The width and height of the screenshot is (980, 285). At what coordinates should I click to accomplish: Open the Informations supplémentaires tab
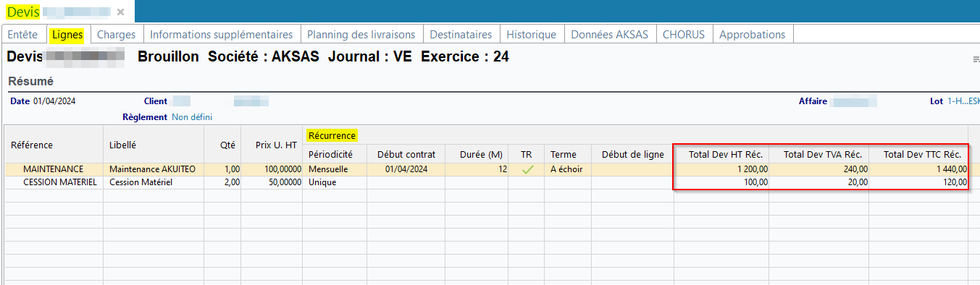click(x=221, y=34)
